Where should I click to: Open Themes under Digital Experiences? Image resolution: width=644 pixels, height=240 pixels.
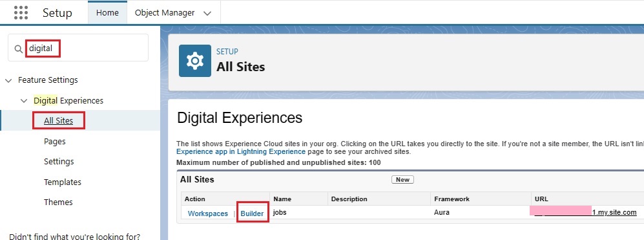(58, 202)
